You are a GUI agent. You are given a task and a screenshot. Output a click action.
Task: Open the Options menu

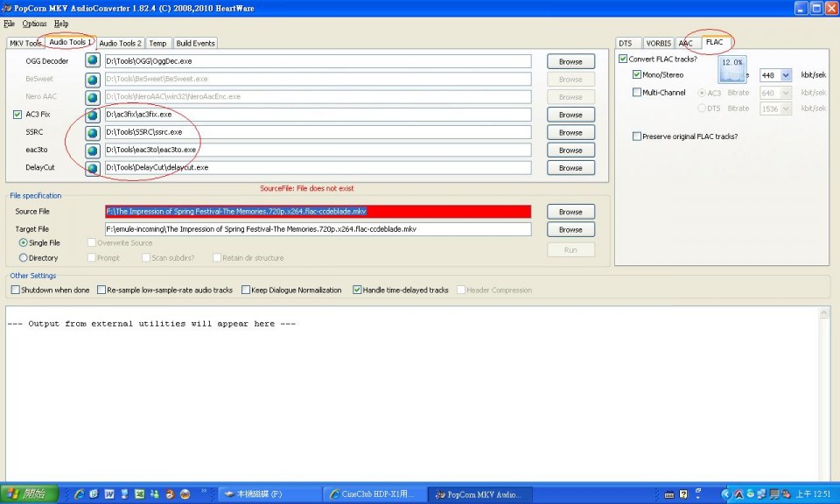[34, 24]
